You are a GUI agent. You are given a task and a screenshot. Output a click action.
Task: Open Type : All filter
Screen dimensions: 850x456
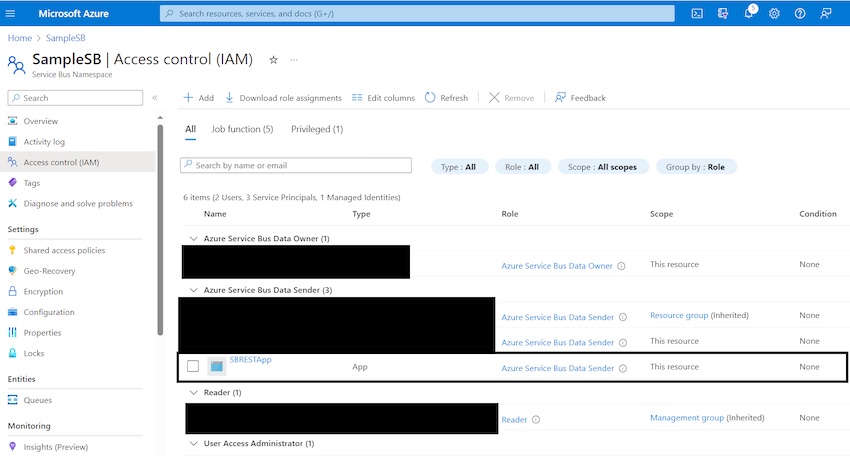pyautogui.click(x=459, y=166)
